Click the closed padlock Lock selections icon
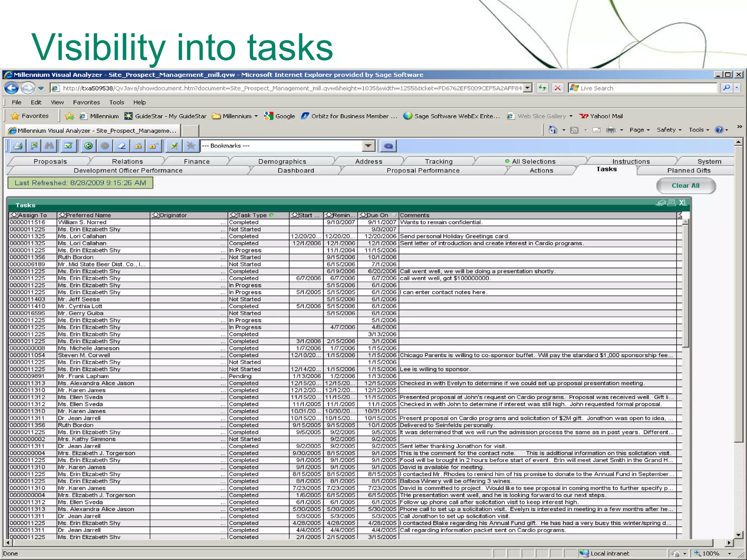The image size is (747, 560). [x=138, y=146]
